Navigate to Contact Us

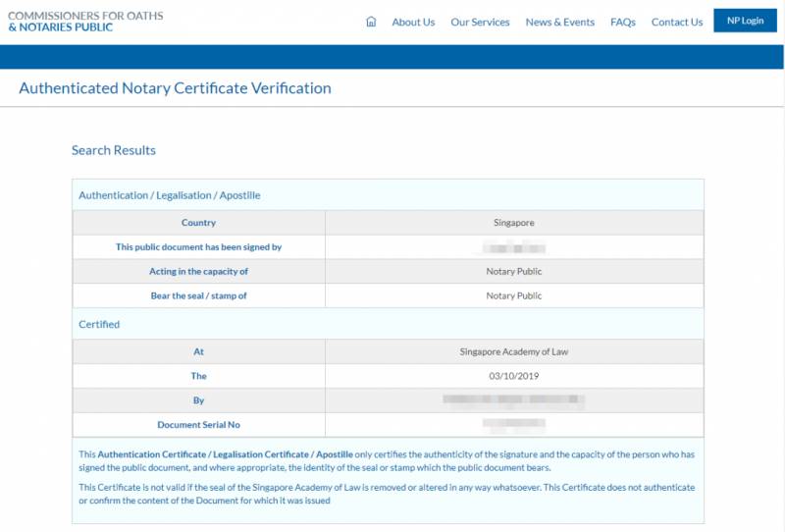[x=677, y=22]
